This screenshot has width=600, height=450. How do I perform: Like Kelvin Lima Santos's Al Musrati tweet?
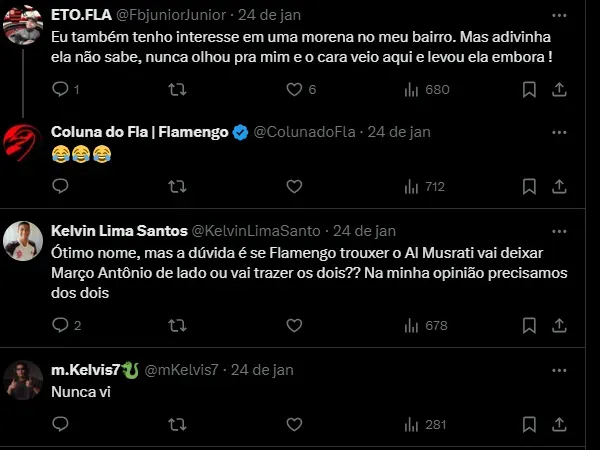294,325
